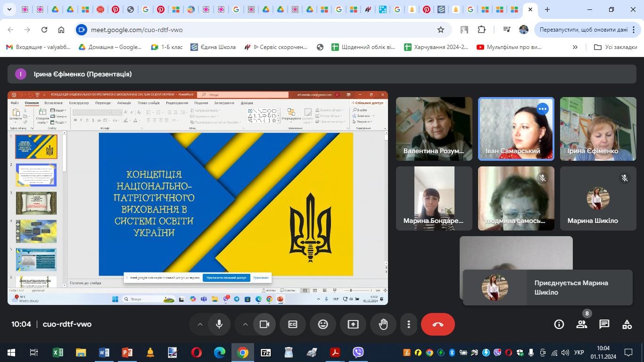The image size is (644, 362).
Task: Click the Приєднується Марина Шикіло notification
Action: (548, 288)
